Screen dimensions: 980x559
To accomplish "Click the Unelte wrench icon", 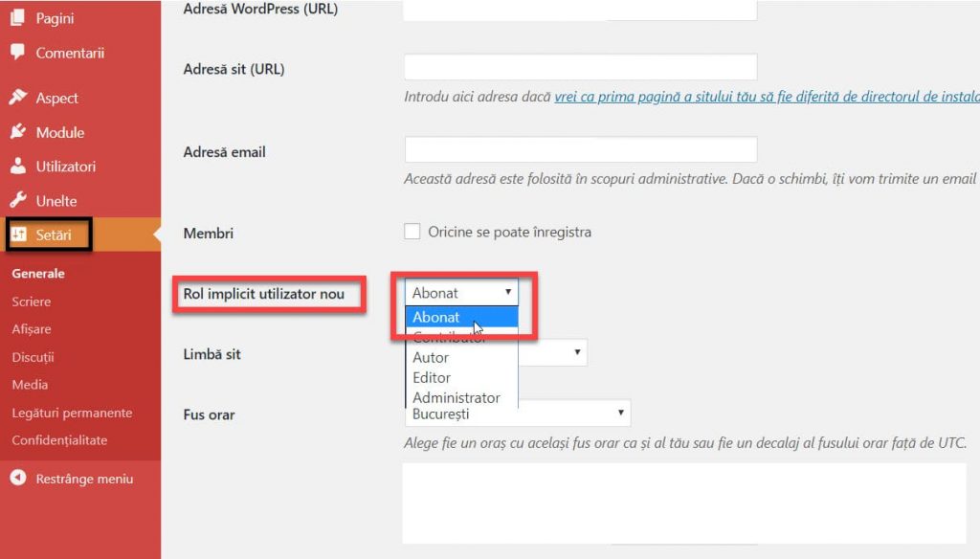I will tap(17, 201).
